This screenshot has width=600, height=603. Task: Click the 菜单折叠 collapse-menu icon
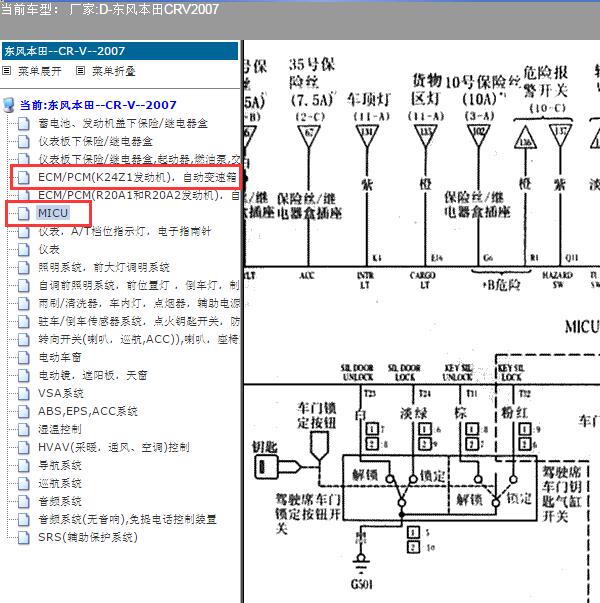coord(80,71)
